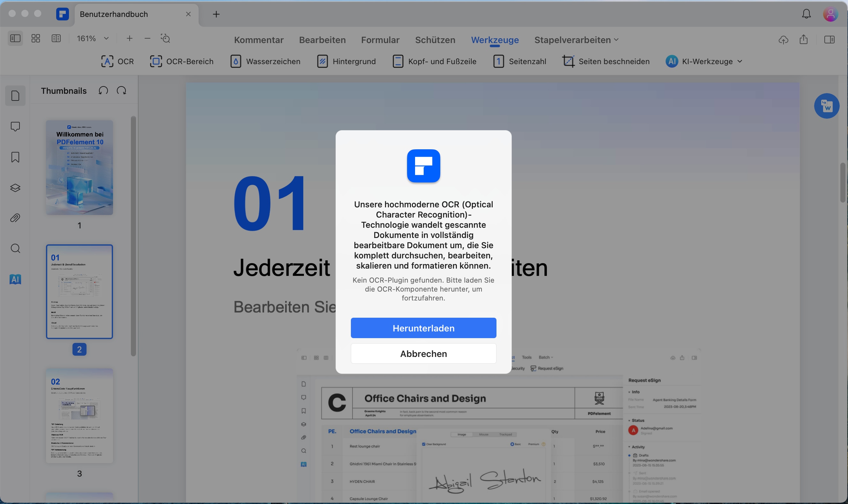This screenshot has height=504, width=848.
Task: Close the Benutzerhandbuch tab
Action: (188, 14)
